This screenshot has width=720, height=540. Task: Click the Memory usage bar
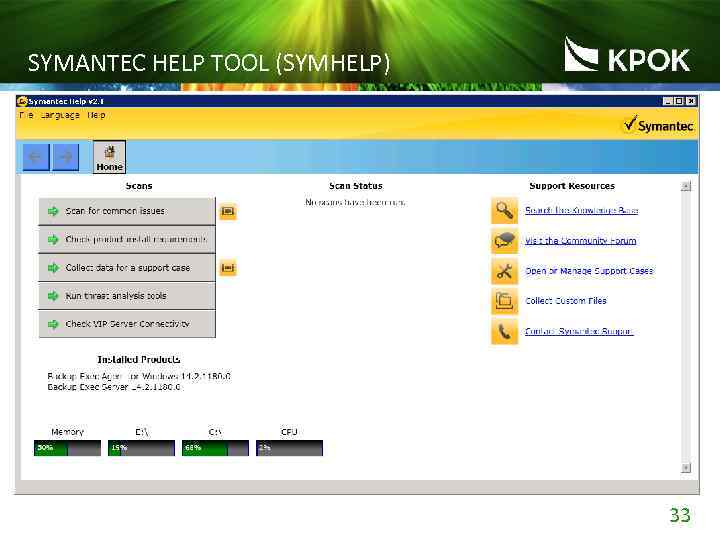[68, 448]
